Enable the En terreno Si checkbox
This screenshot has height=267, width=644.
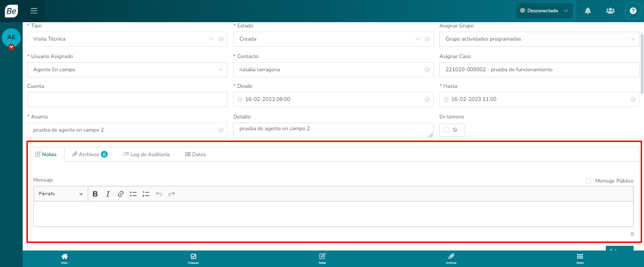(446, 130)
